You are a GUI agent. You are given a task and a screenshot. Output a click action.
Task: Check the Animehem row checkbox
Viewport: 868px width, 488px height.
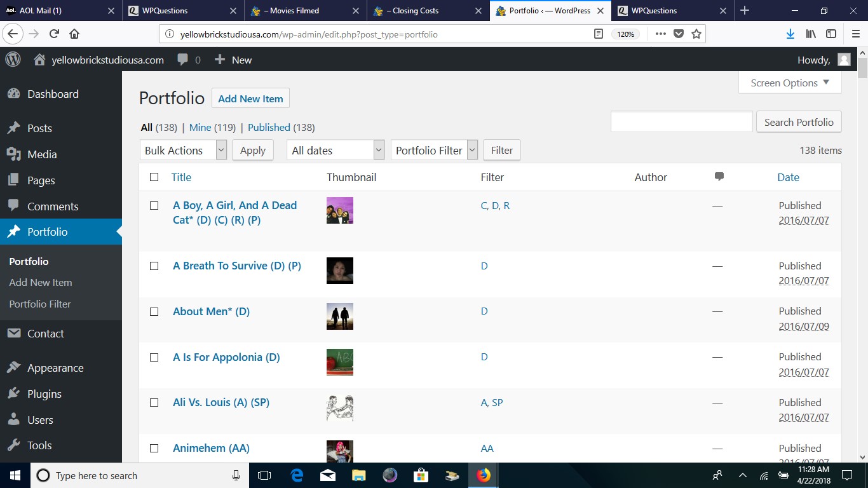[154, 448]
